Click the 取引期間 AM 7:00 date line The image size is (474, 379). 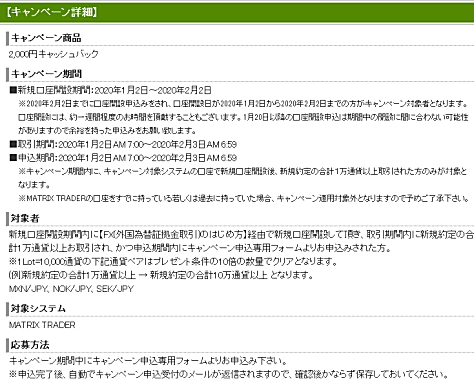(x=127, y=144)
